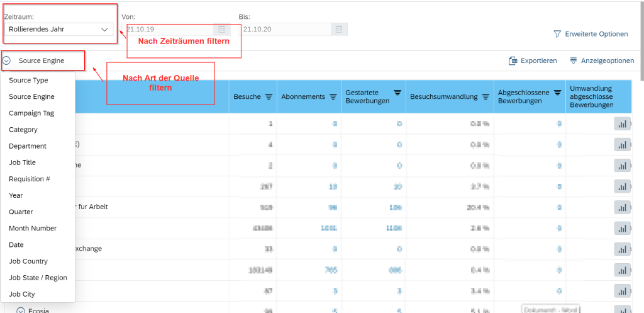Select Job Country grouping option
The width and height of the screenshot is (644, 313).
[x=28, y=261]
